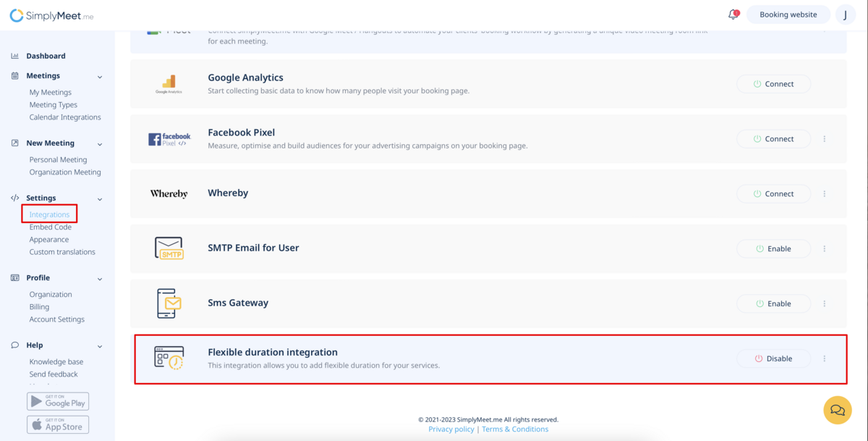Image resolution: width=868 pixels, height=441 pixels.
Task: Open Whereby three-dot options menu
Action: (824, 194)
